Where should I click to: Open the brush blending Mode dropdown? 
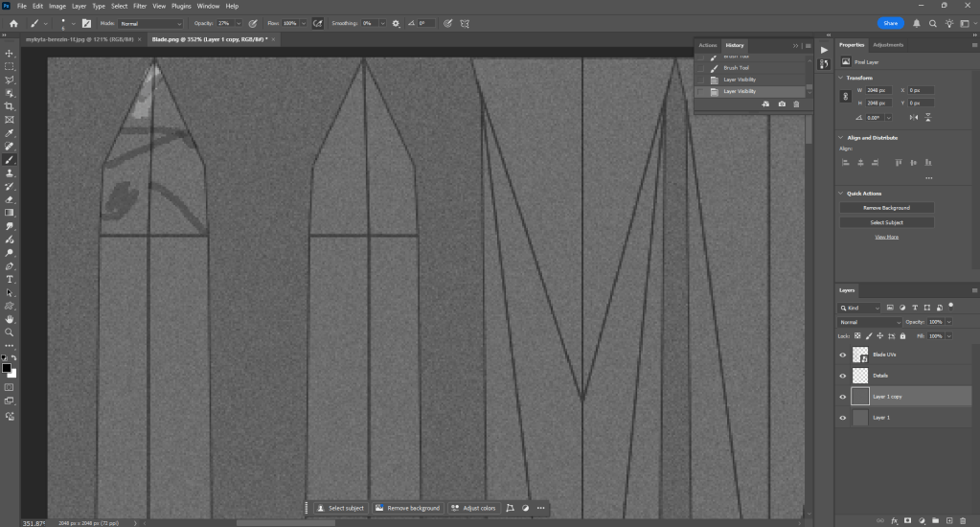click(149, 23)
